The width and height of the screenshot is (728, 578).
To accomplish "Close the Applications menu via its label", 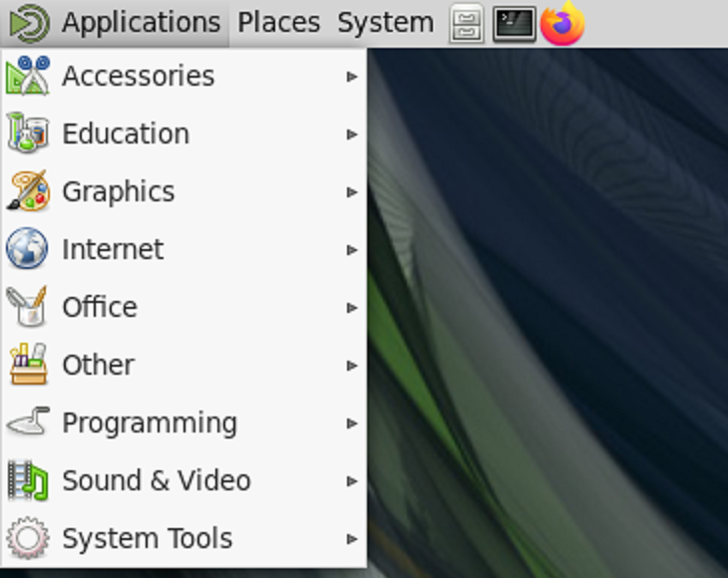I will [141, 23].
